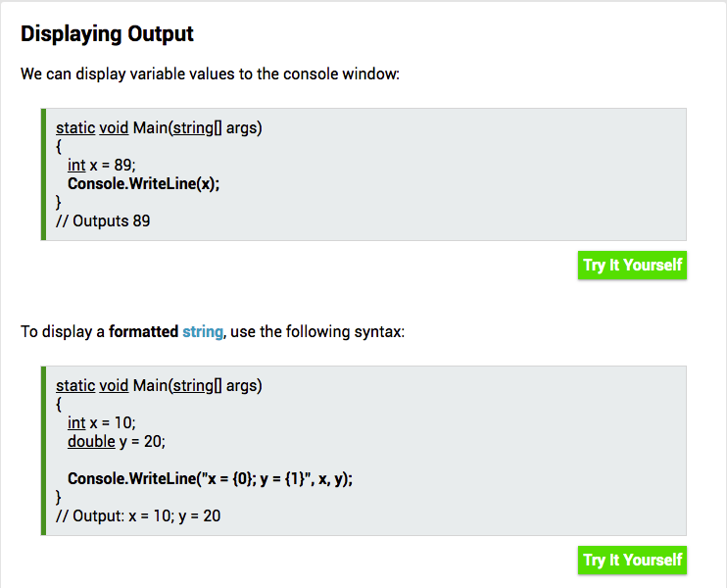Open the blue 'string' link in the paragraph
Screen dimensions: 727x588
click(203, 331)
